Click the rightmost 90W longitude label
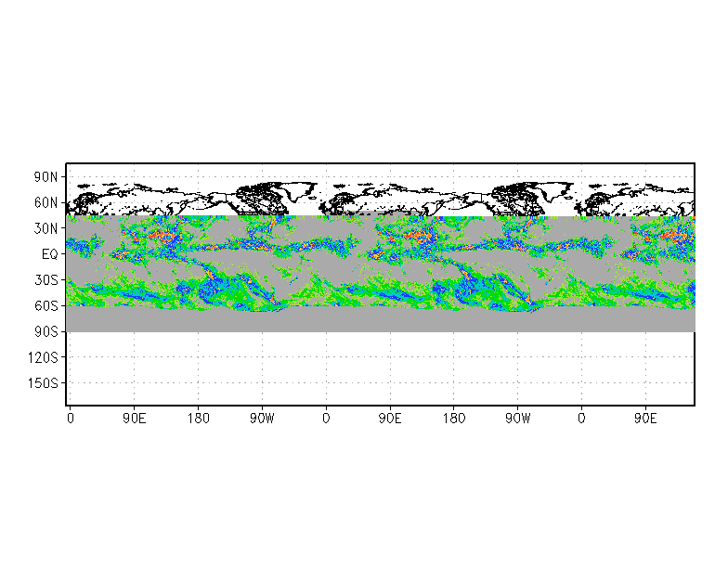The width and height of the screenshot is (728, 568). coord(517,419)
